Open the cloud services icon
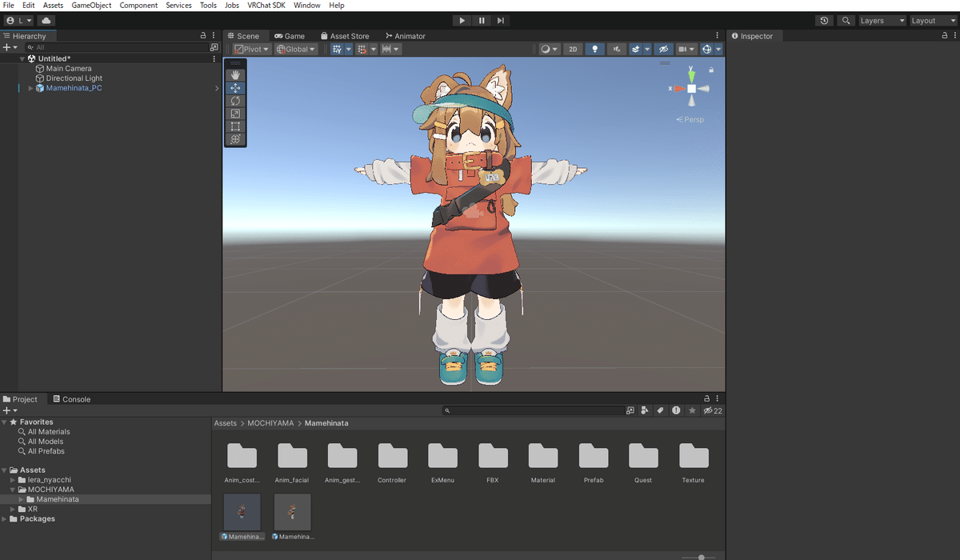 (x=46, y=21)
